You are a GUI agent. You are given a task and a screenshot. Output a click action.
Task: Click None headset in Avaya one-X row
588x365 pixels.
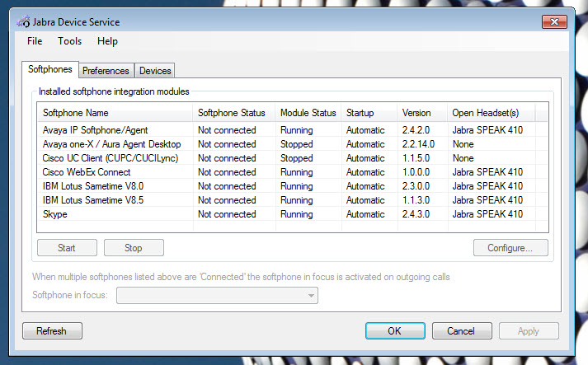(463, 144)
